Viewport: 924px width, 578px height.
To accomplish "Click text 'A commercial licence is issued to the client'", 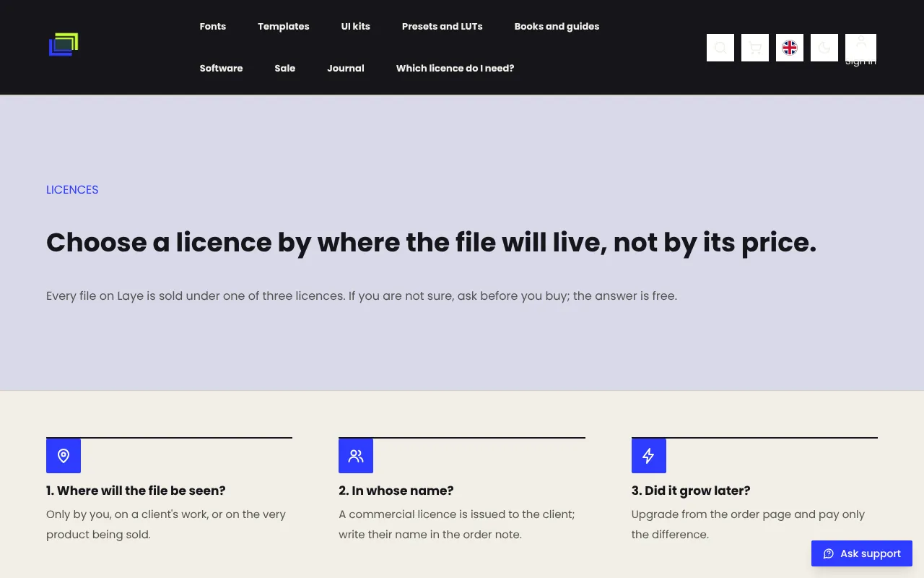I will coord(456,514).
